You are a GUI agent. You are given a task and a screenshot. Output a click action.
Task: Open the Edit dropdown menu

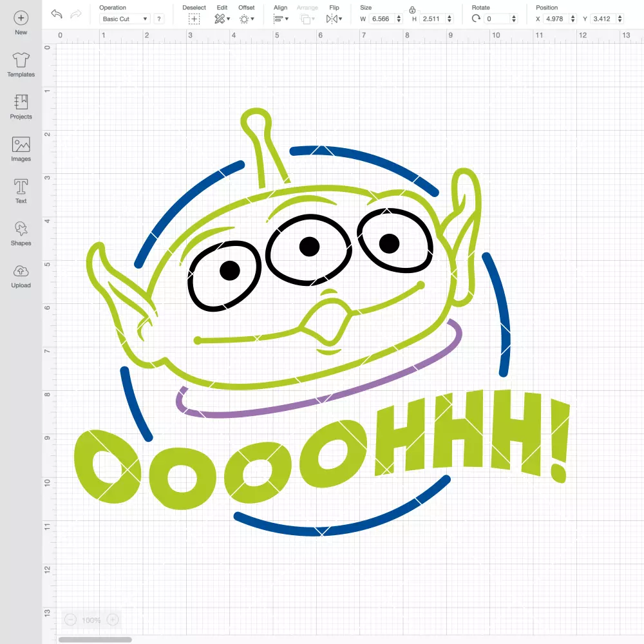[222, 19]
